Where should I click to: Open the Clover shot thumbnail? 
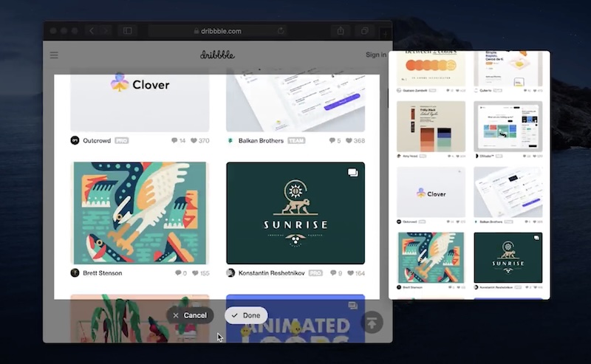[140, 100]
